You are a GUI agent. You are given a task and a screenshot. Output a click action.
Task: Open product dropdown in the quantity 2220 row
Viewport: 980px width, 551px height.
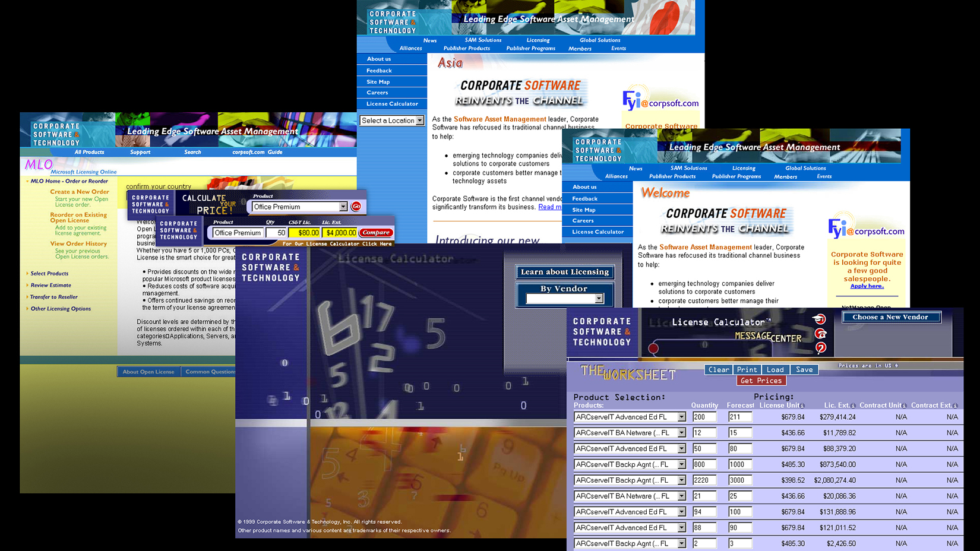pyautogui.click(x=630, y=480)
